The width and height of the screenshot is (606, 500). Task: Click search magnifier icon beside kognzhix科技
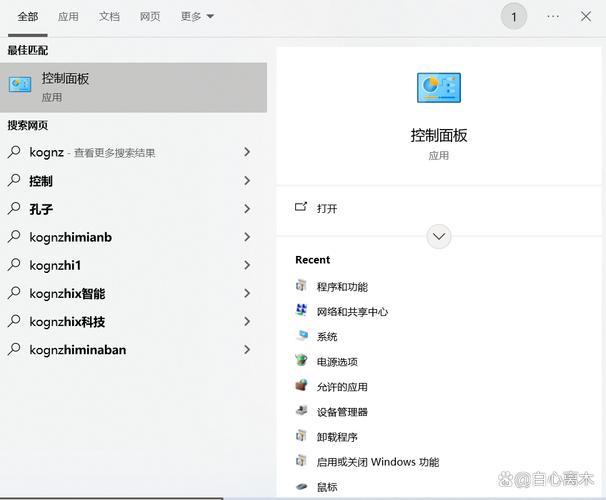tap(14, 321)
